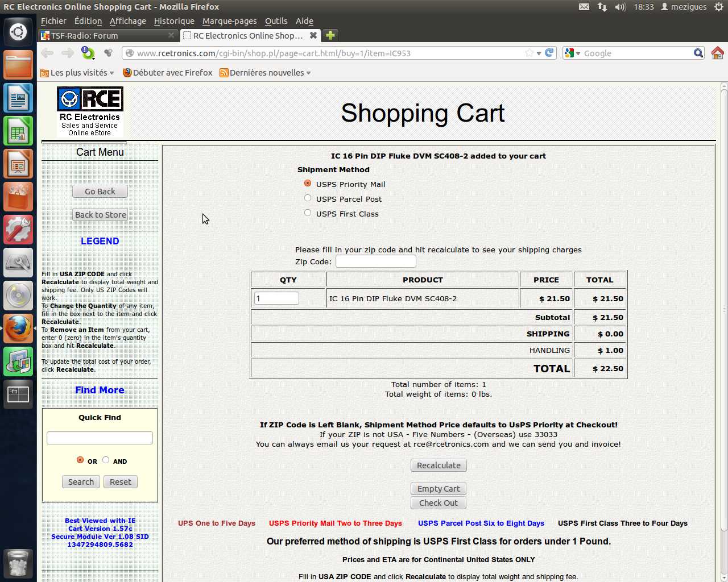Click the Find More heading

coord(100,390)
